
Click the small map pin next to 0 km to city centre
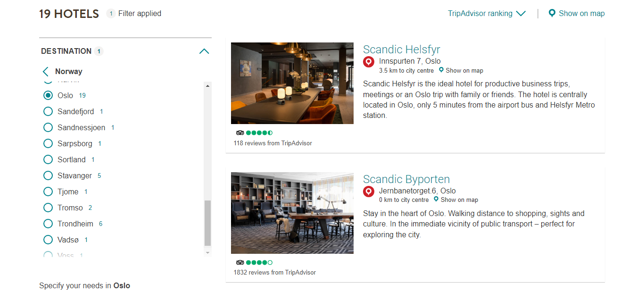click(x=436, y=199)
